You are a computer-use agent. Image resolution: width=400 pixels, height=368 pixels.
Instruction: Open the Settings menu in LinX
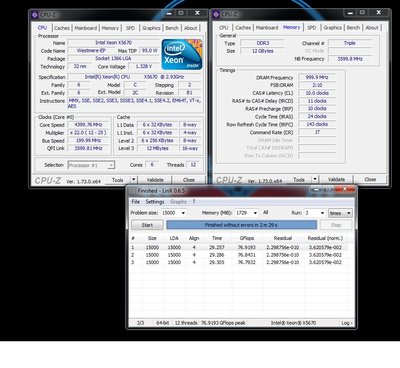coord(155,202)
